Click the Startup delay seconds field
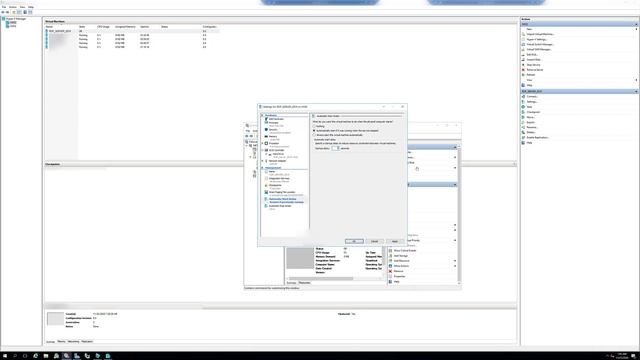Viewport: 640px width, 360px height. tap(335, 148)
